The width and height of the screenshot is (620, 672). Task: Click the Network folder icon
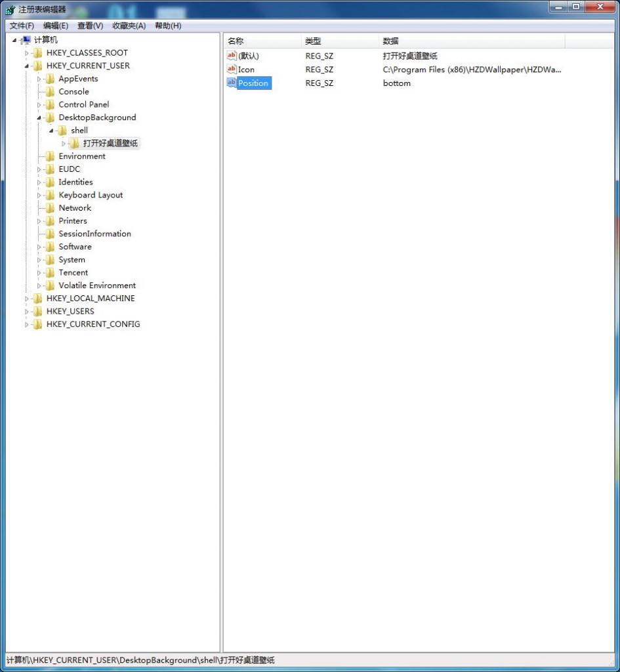tap(50, 208)
